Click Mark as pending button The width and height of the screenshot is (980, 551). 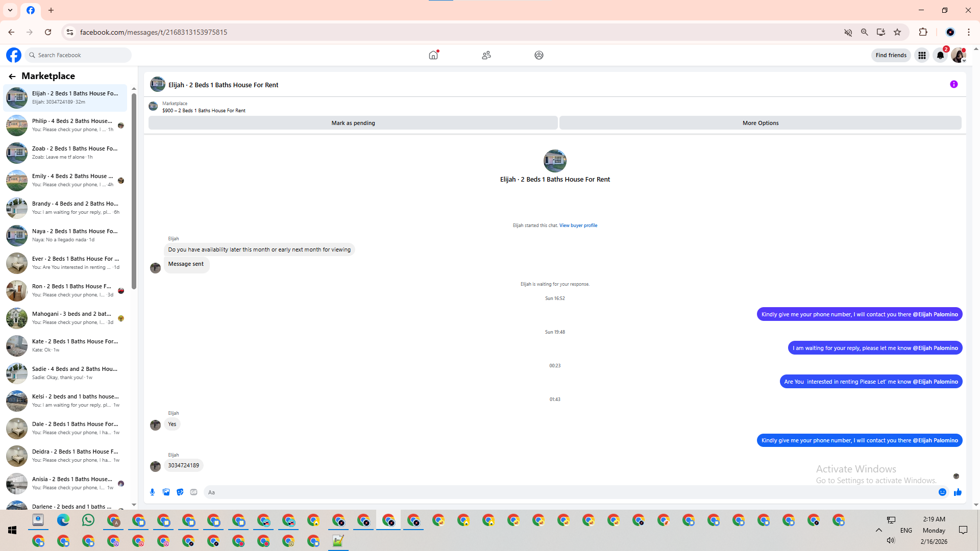point(353,123)
